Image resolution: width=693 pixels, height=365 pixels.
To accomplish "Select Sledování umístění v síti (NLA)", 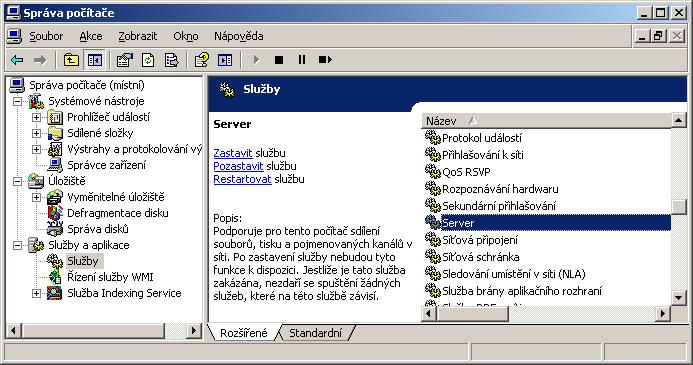I will 514,274.
